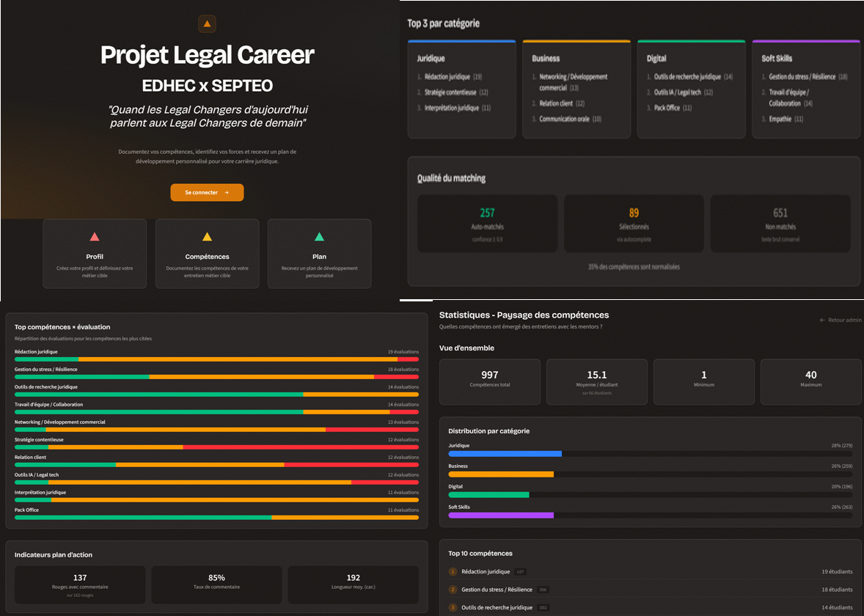Open the 651 Non matchés card
The width and height of the screenshot is (864, 616).
pyautogui.click(x=780, y=223)
